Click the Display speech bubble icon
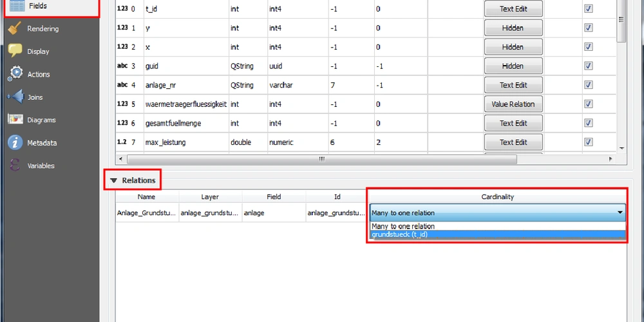The width and height of the screenshot is (644, 322). [x=15, y=51]
